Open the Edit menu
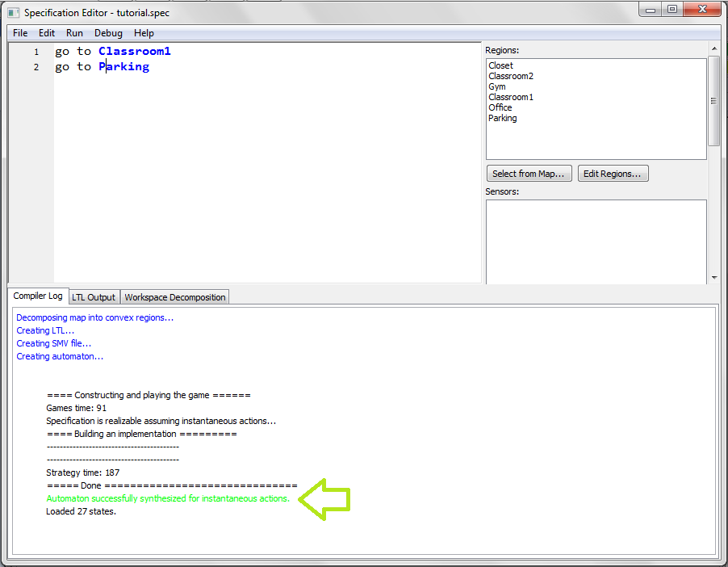 pyautogui.click(x=47, y=33)
